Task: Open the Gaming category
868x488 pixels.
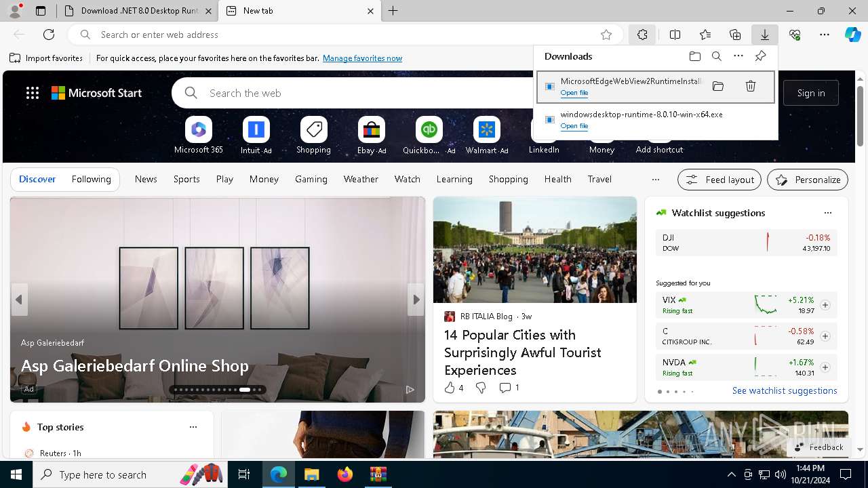Action: [311, 179]
